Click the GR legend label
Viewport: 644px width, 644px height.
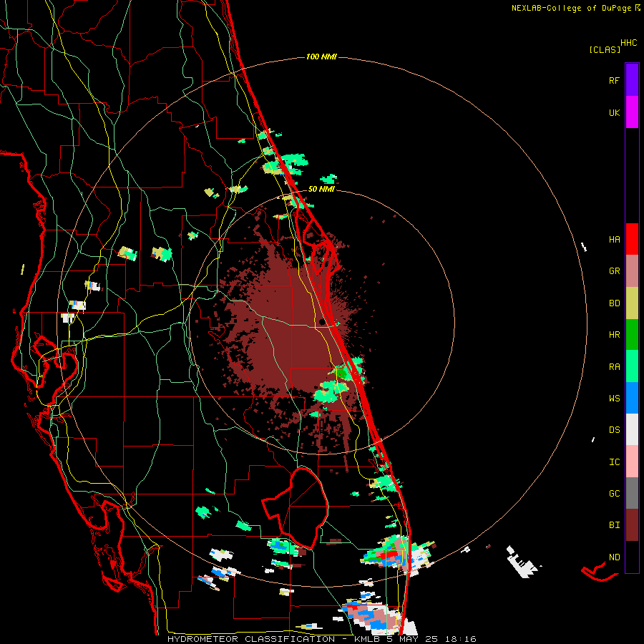pyautogui.click(x=614, y=271)
